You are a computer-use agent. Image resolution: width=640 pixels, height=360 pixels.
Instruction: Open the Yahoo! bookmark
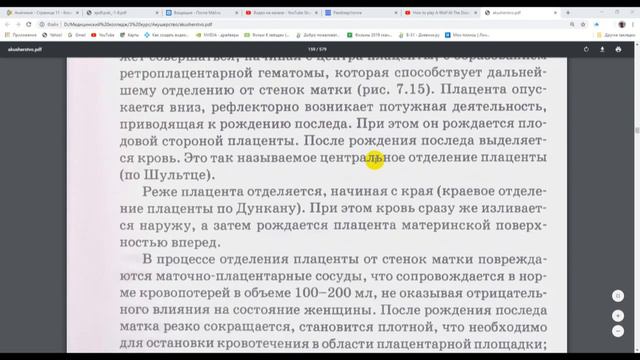tap(52, 35)
